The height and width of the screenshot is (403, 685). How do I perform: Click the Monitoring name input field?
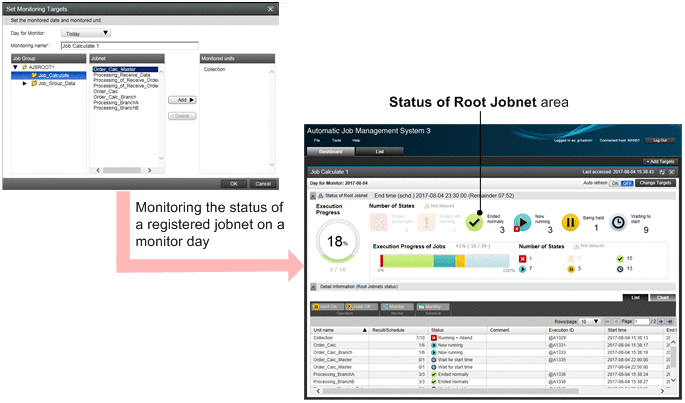point(130,45)
